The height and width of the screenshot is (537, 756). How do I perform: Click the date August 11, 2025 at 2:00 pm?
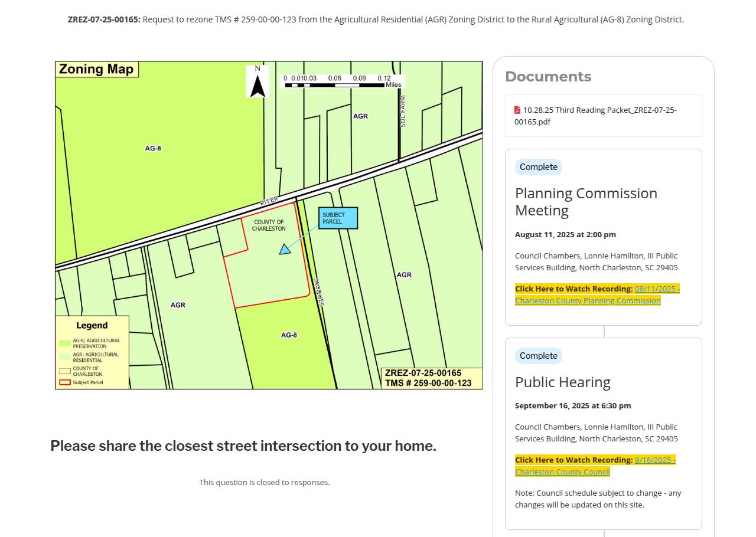tap(565, 234)
